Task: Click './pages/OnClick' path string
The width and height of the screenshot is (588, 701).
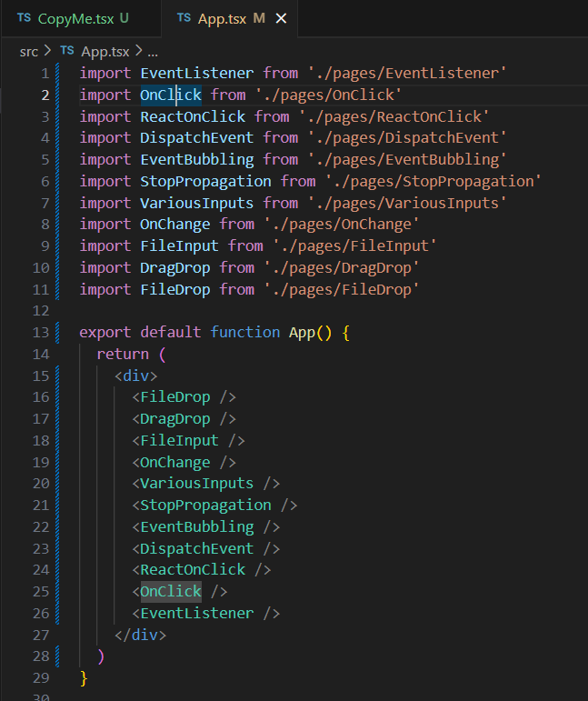Action: coord(328,95)
